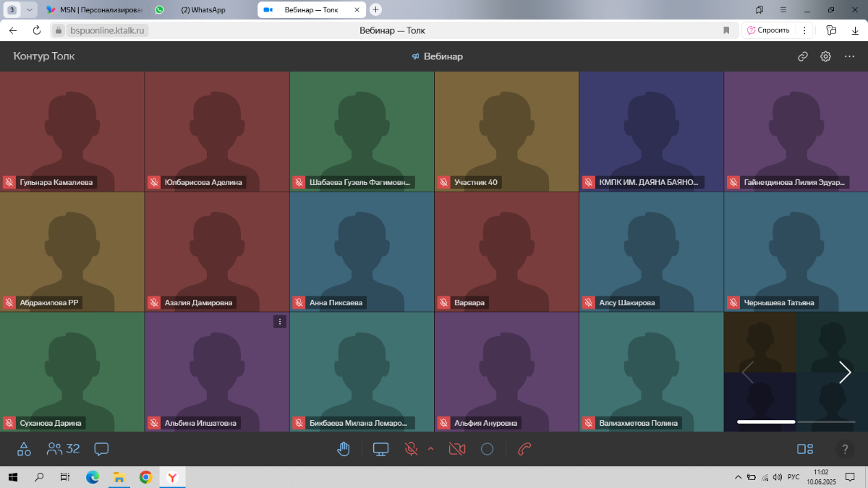This screenshot has height=488, width=868.
Task: Open the chat panel
Action: (101, 449)
